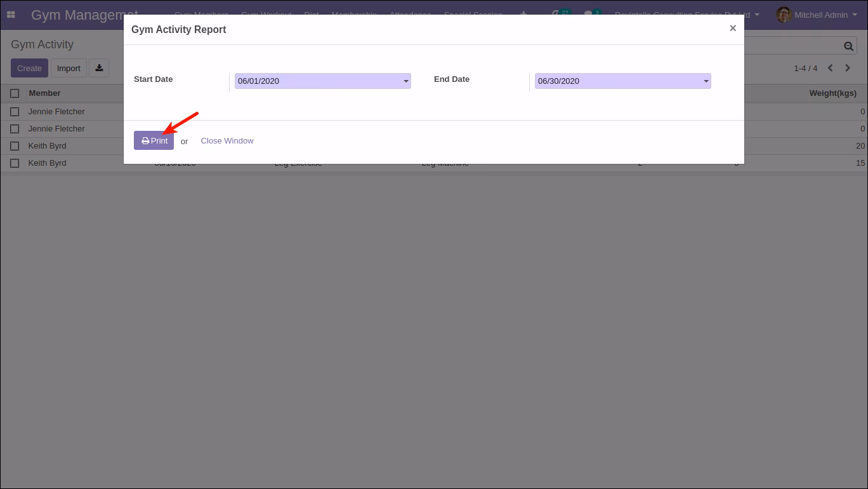
Task: Toggle the select-all checkbox in table header
Action: coord(15,93)
